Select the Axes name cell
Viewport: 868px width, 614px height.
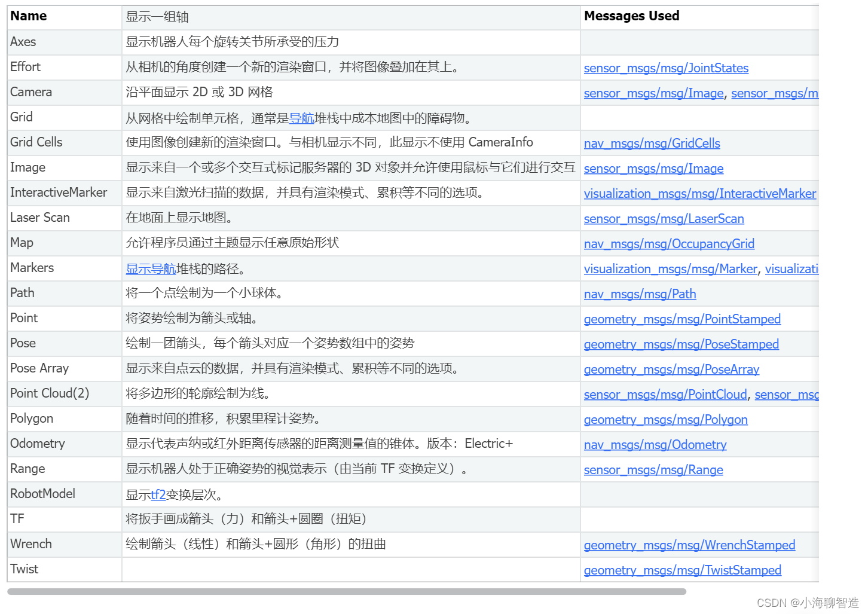click(65, 42)
